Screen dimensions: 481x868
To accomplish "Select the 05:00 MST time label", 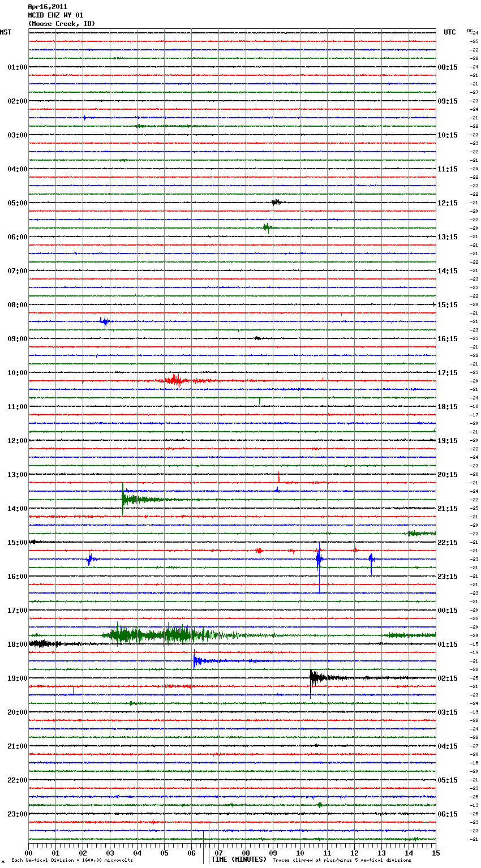I will pos(18,203).
